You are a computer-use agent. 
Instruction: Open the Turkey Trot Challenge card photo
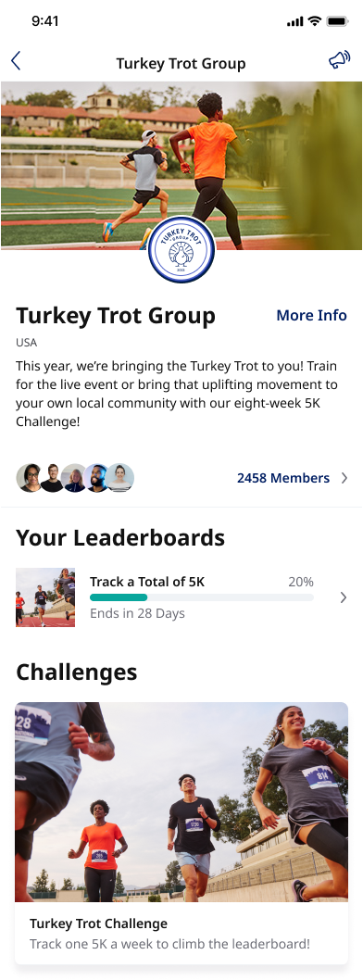[181, 802]
